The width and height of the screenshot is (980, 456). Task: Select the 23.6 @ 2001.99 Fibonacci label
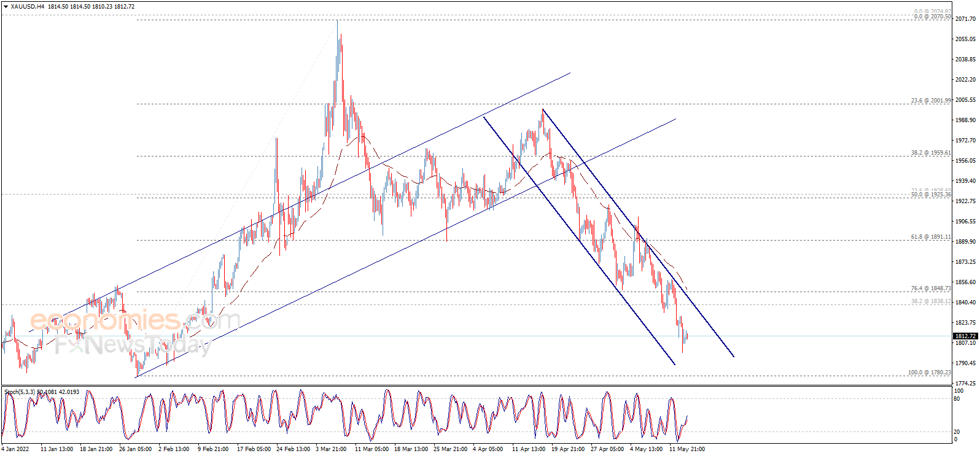pyautogui.click(x=930, y=101)
